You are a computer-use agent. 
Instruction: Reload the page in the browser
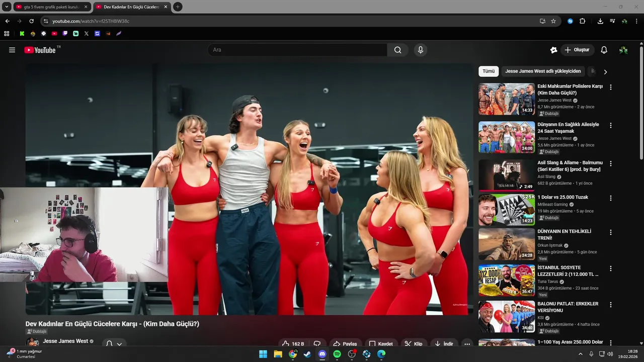coord(31,21)
